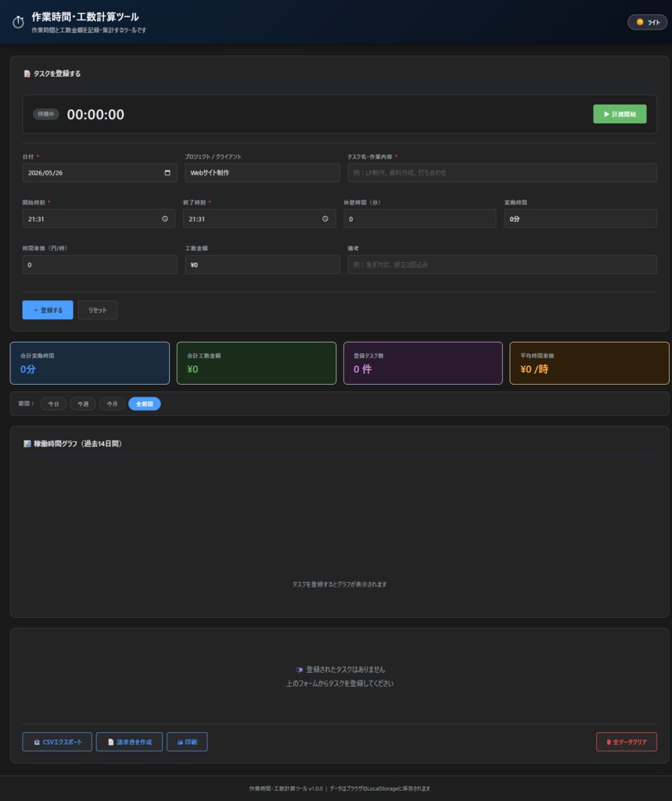
Task: Click the リセット button
Action: pyautogui.click(x=98, y=310)
